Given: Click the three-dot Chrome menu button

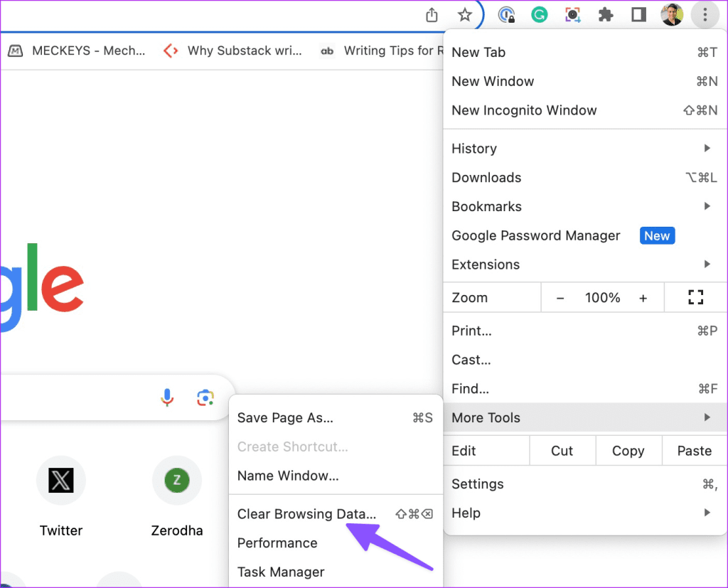Looking at the screenshot, I should [705, 15].
